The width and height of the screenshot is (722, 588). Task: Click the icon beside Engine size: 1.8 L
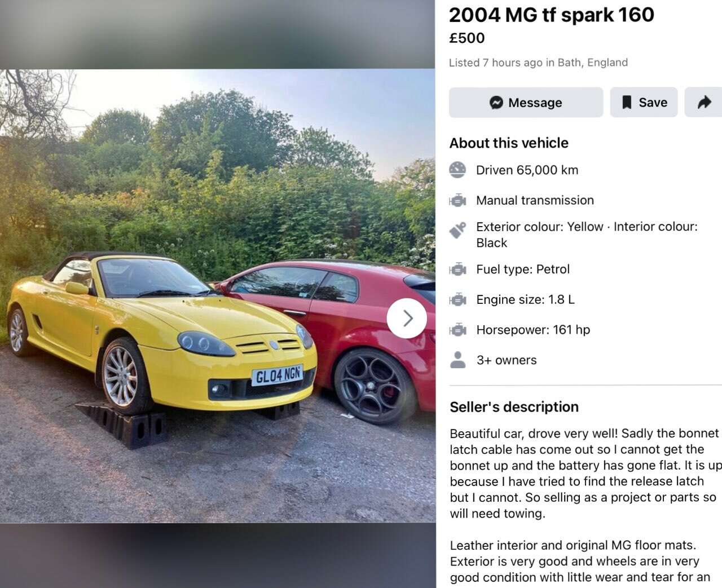coord(458,299)
